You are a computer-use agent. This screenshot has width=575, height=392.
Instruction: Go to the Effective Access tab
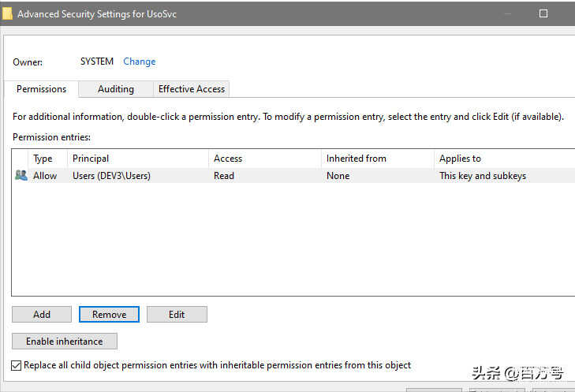[192, 89]
